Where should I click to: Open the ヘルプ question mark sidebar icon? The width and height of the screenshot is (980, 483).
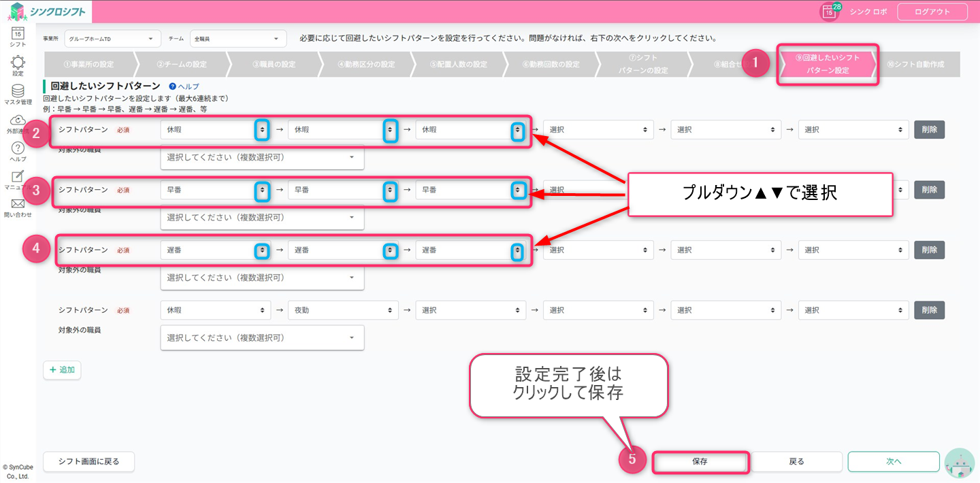(x=18, y=150)
